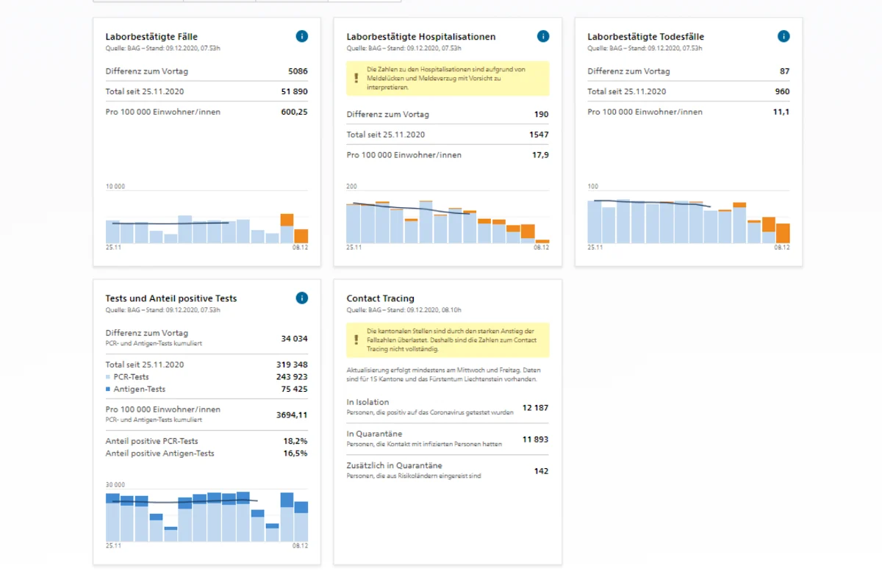Click the Hospitalisationen bar chart

point(448,218)
